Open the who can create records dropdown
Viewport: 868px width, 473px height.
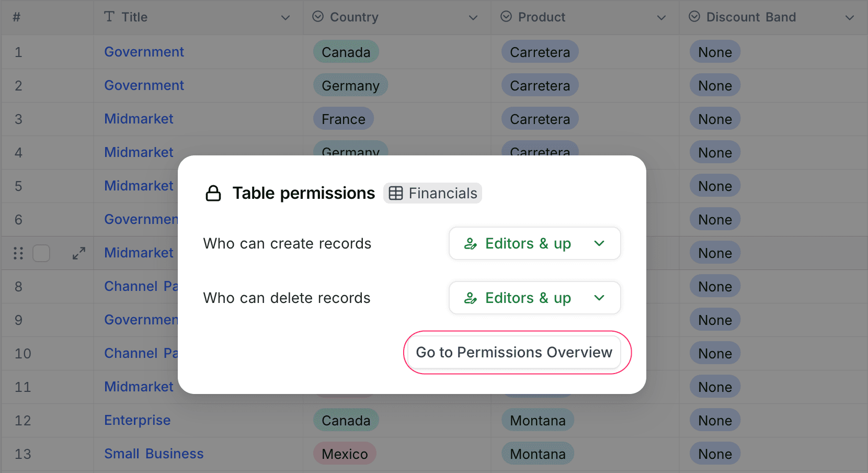click(x=534, y=243)
